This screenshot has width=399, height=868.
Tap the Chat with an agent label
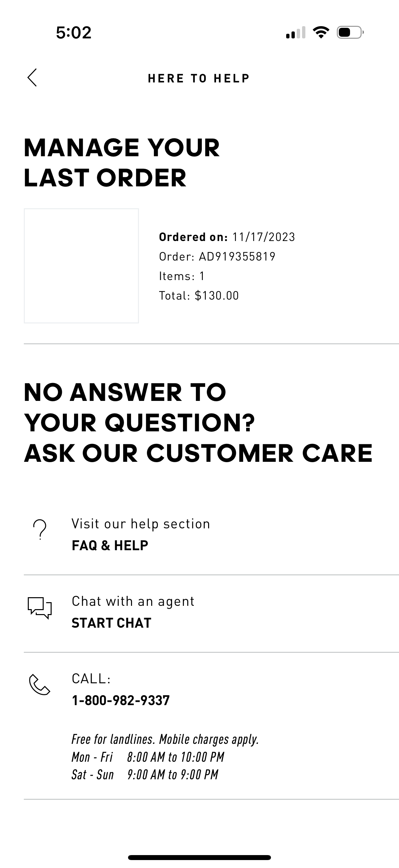[133, 601]
